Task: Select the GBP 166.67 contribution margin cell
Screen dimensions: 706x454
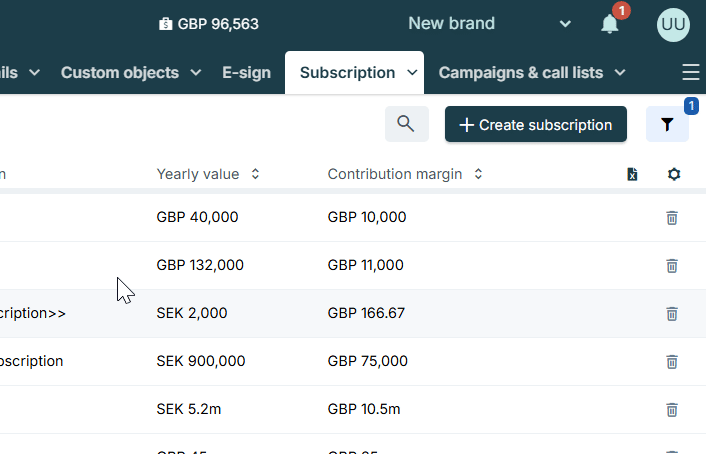Action: pyautogui.click(x=366, y=313)
